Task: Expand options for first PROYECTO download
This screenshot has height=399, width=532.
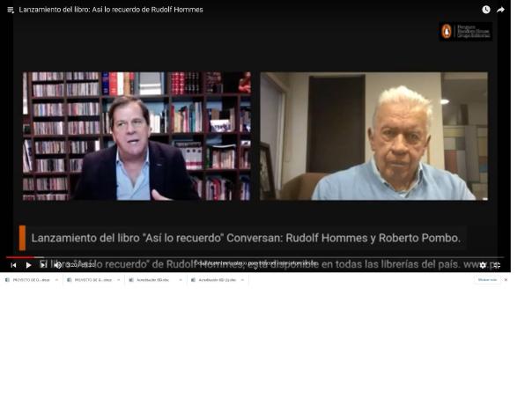Action: click(x=56, y=280)
